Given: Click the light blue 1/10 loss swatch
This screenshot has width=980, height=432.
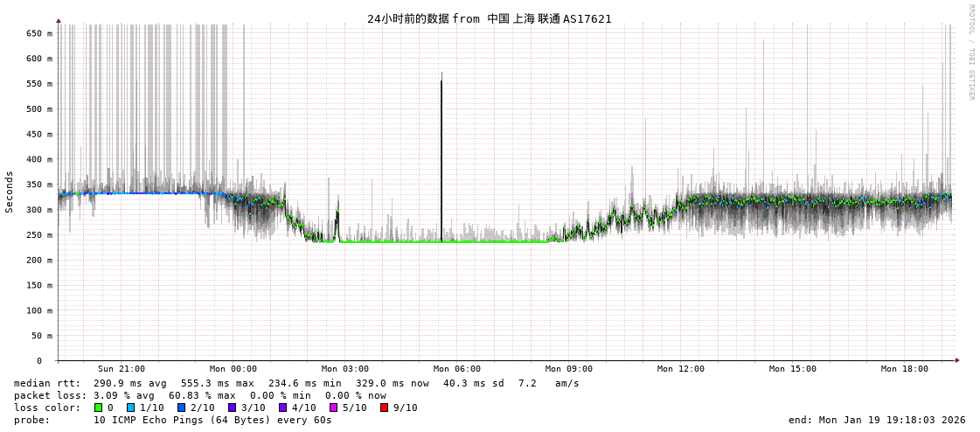Looking at the screenshot, I should 130,408.
